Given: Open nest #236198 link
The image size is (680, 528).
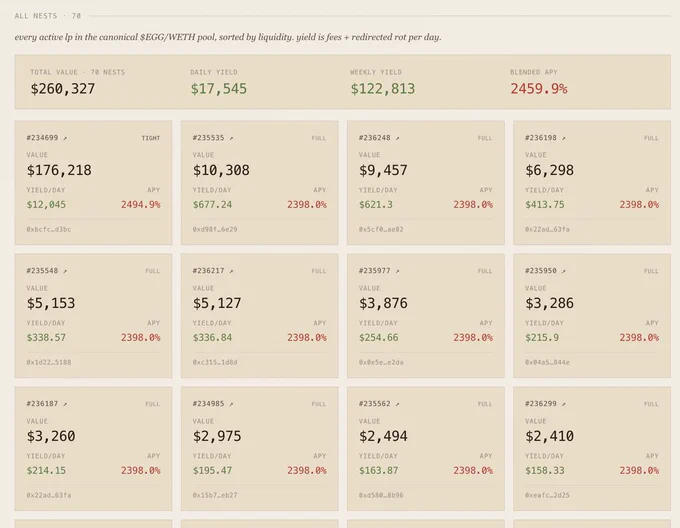Looking at the screenshot, I should coord(540,138).
